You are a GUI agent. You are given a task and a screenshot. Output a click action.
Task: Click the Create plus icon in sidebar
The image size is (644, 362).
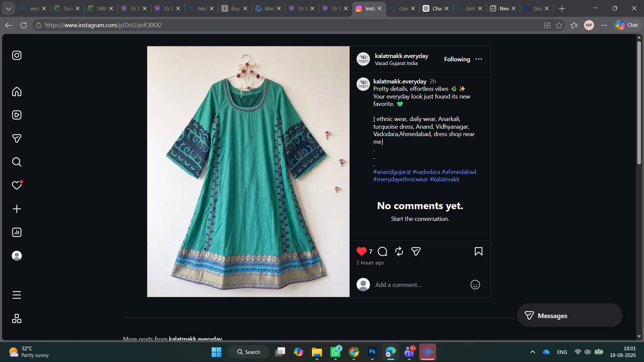point(17,209)
